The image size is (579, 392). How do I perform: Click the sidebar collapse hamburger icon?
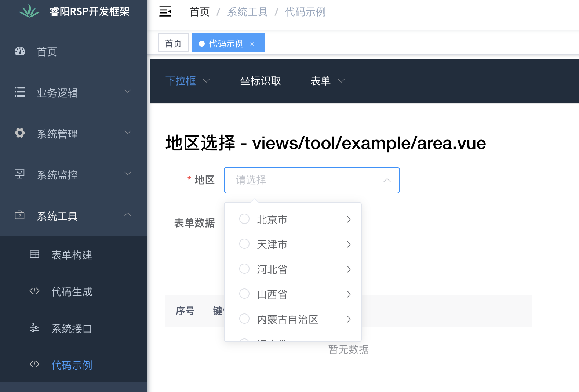(x=165, y=12)
